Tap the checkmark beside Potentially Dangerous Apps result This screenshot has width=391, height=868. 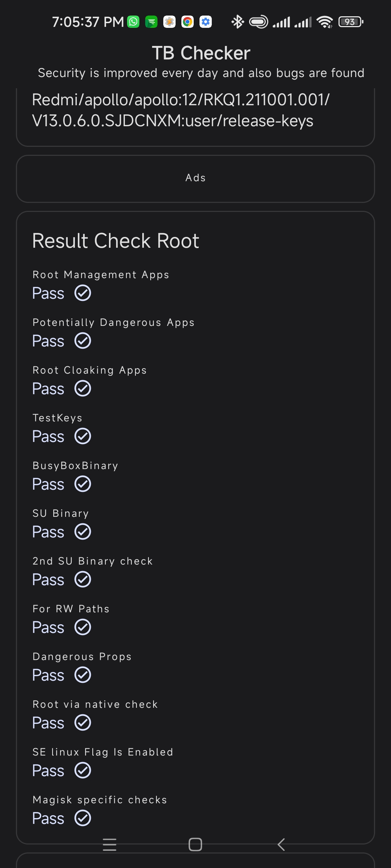[x=83, y=341]
